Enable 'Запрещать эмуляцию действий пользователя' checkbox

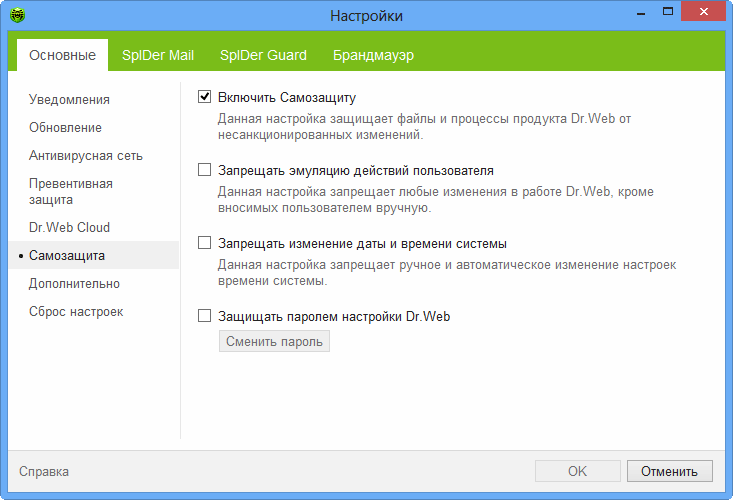click(205, 170)
